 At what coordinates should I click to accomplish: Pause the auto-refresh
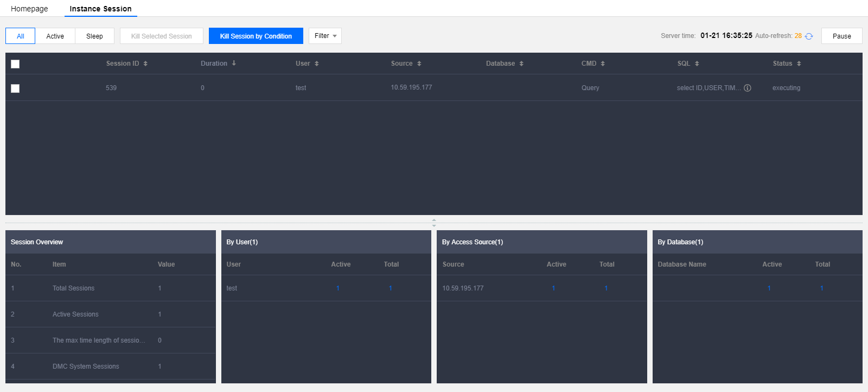[841, 36]
